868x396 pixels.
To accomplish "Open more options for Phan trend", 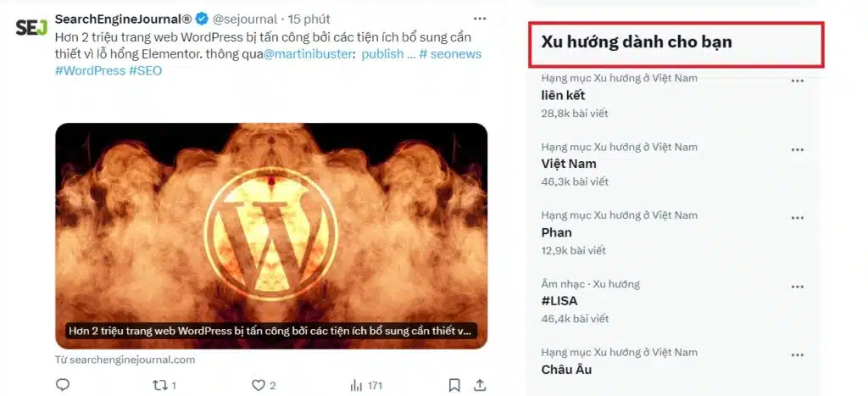I will click(797, 218).
